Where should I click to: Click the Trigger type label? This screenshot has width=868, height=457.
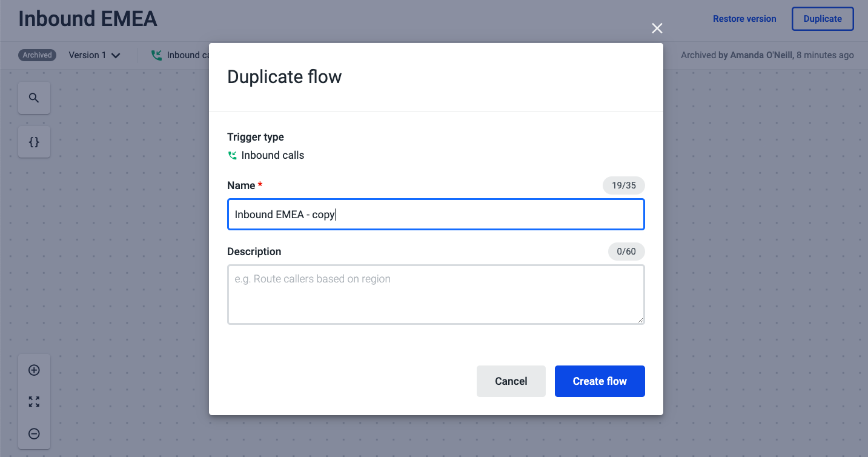(256, 137)
